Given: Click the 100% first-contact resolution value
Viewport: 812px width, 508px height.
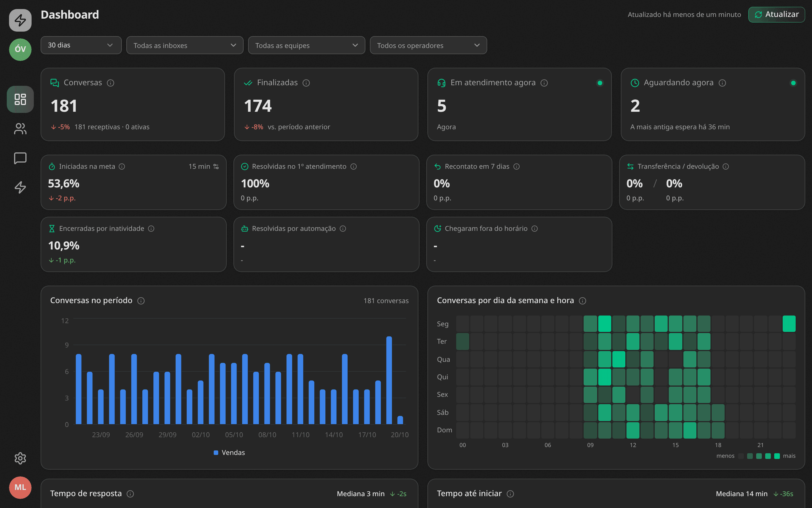Looking at the screenshot, I should tap(255, 183).
